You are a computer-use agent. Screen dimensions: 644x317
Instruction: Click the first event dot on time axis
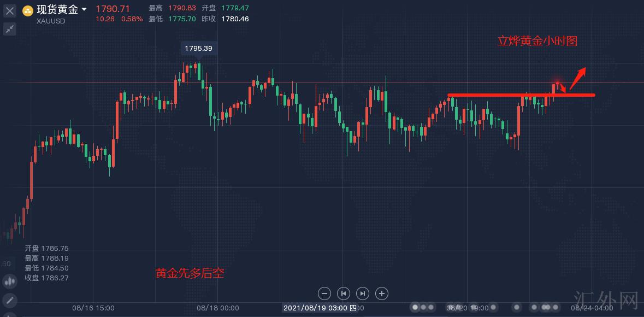(x=416, y=307)
